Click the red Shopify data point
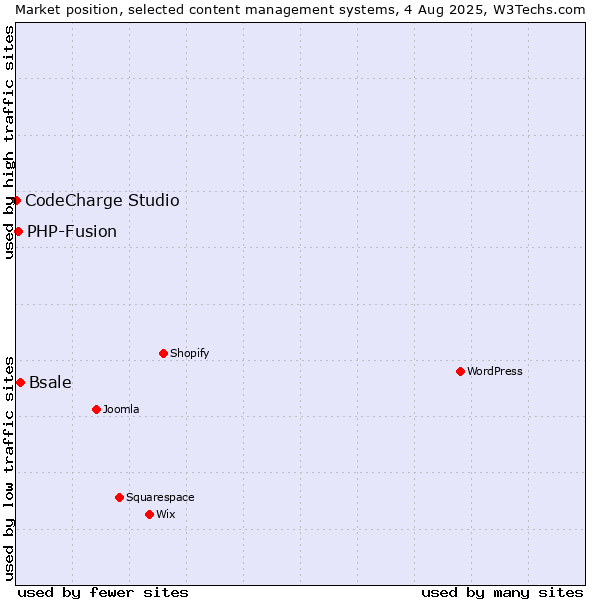This screenshot has width=600, height=600. click(x=163, y=354)
